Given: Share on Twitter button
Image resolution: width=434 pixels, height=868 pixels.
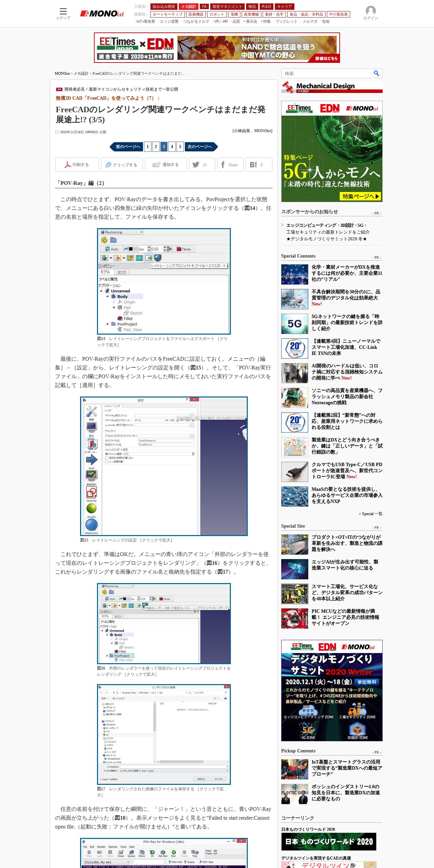Looking at the screenshot, I should tap(202, 165).
